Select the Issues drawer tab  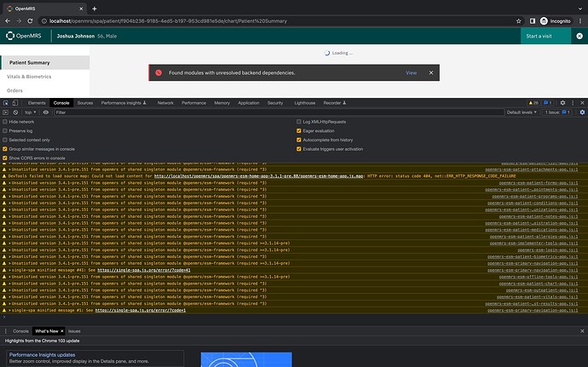pyautogui.click(x=74, y=331)
